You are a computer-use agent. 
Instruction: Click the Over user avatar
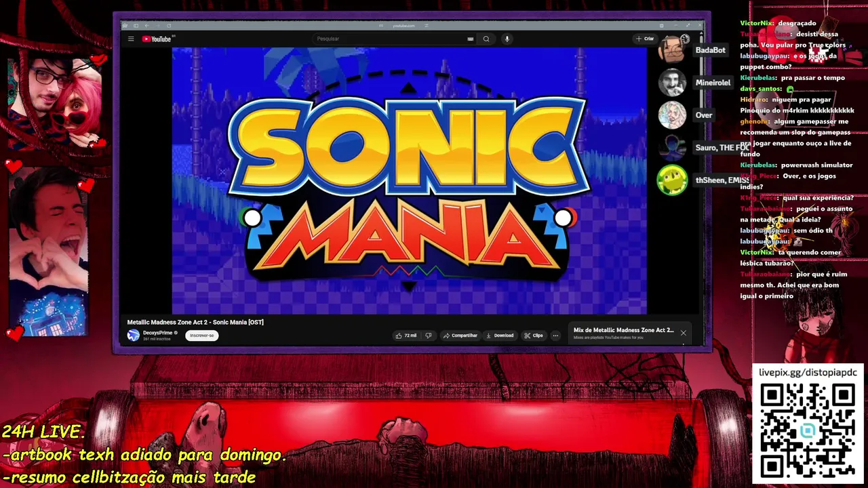pos(672,115)
